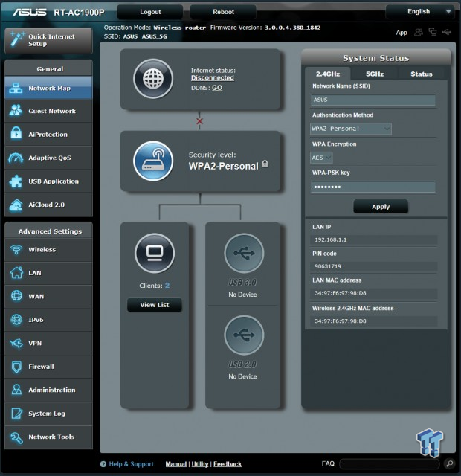The image size is (461, 476).
Task: Click the IPv6 globe icon
Action: 16,320
